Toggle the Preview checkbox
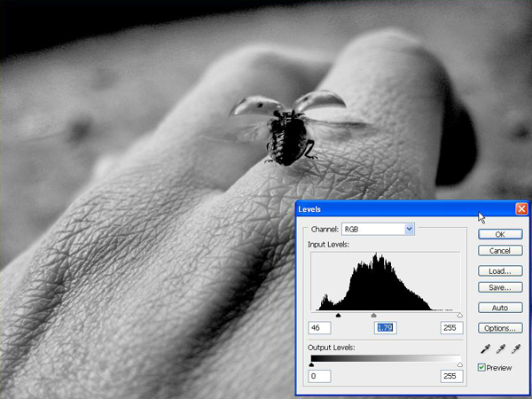The width and height of the screenshot is (532, 399). pyautogui.click(x=481, y=367)
